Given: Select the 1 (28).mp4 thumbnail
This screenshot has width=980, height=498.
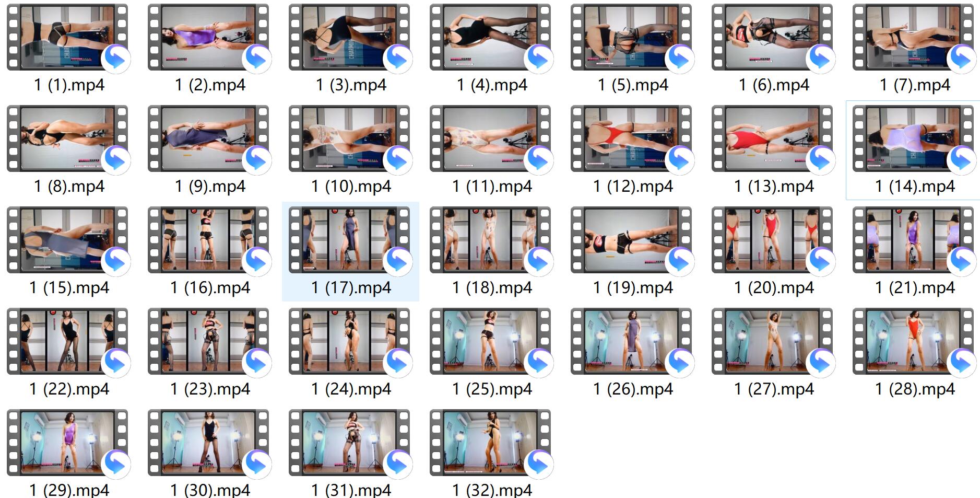Looking at the screenshot, I should coord(913,342).
